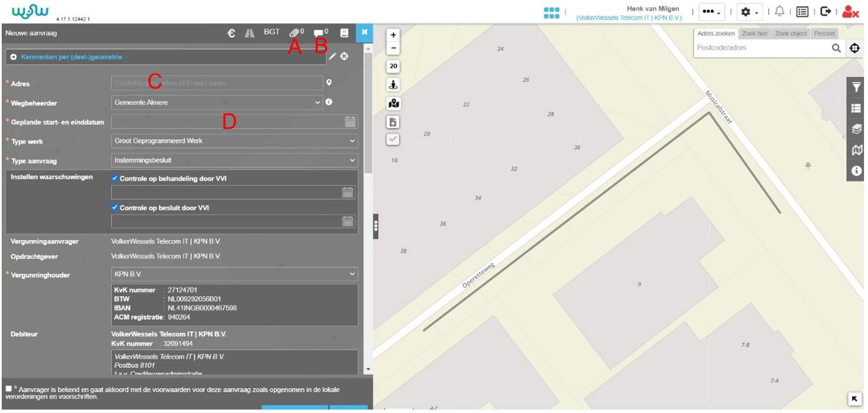868x413 pixels.
Task: Uncheck Controle op behandeling door VVI
Action: [115, 179]
